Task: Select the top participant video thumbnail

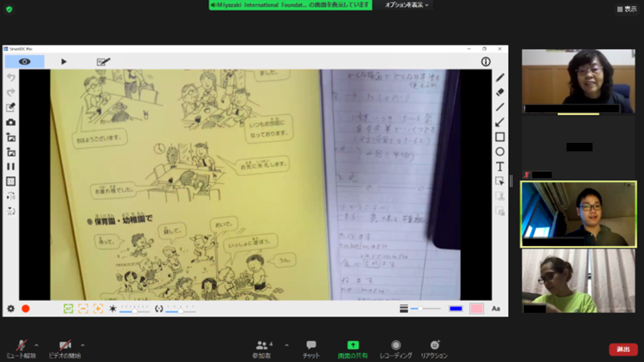Action: coord(579,81)
